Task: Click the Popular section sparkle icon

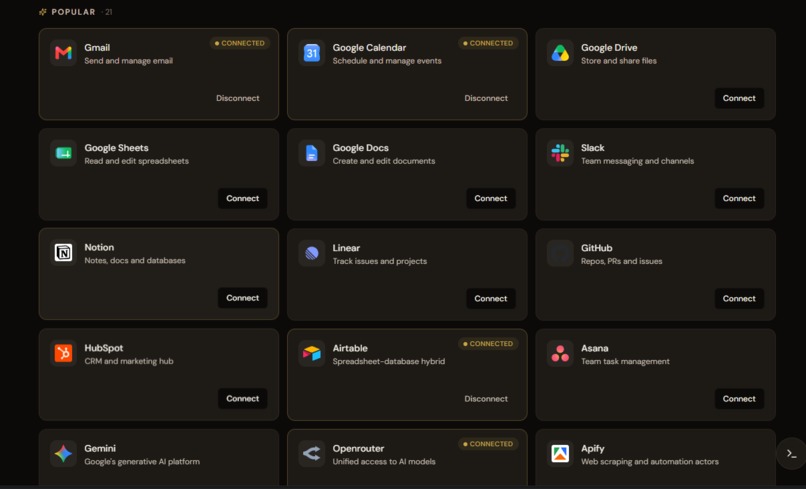Action: tap(43, 12)
